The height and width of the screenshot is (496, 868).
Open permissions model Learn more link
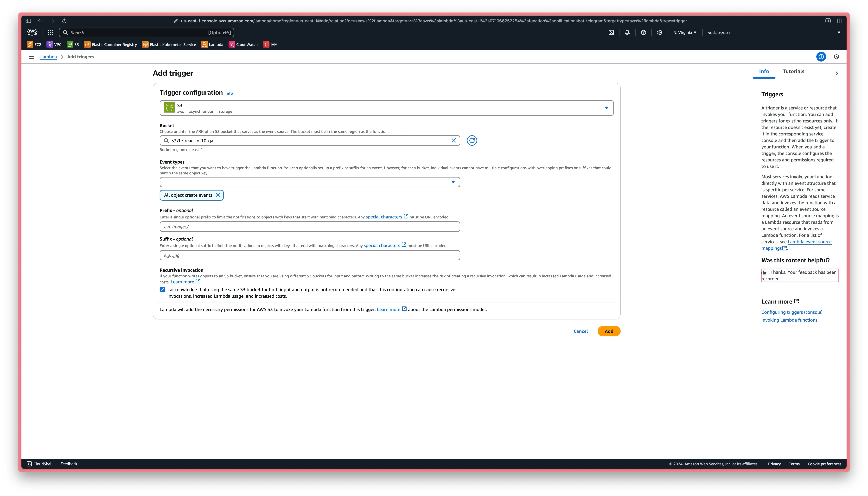pos(391,309)
